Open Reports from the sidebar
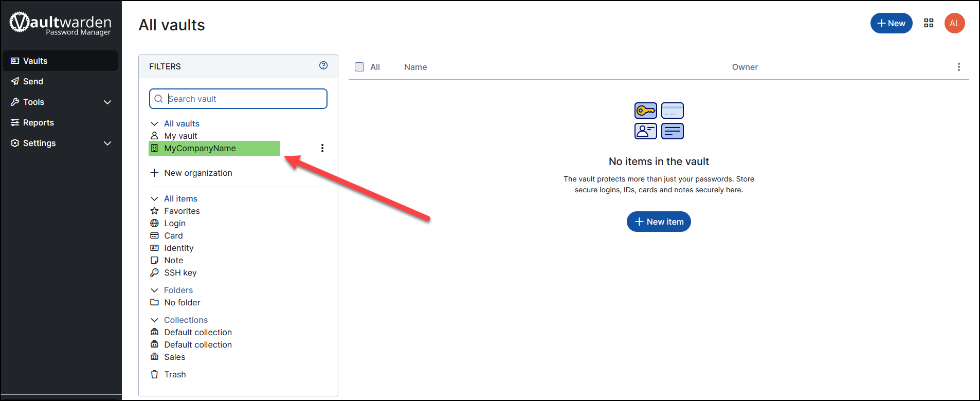This screenshot has width=980, height=401. point(38,122)
